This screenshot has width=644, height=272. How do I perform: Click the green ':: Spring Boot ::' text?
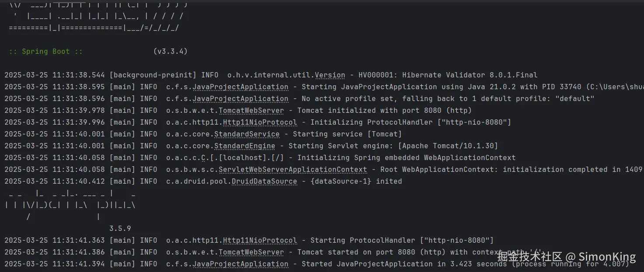point(46,52)
